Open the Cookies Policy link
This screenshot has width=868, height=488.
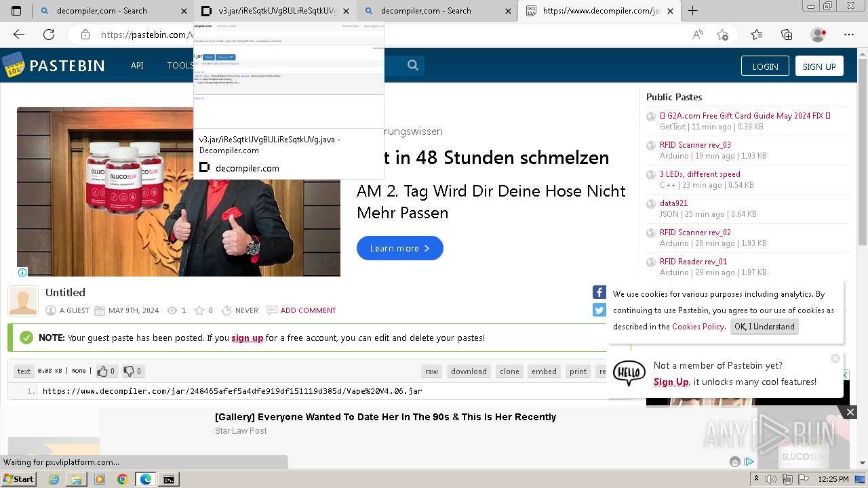pyautogui.click(x=698, y=327)
